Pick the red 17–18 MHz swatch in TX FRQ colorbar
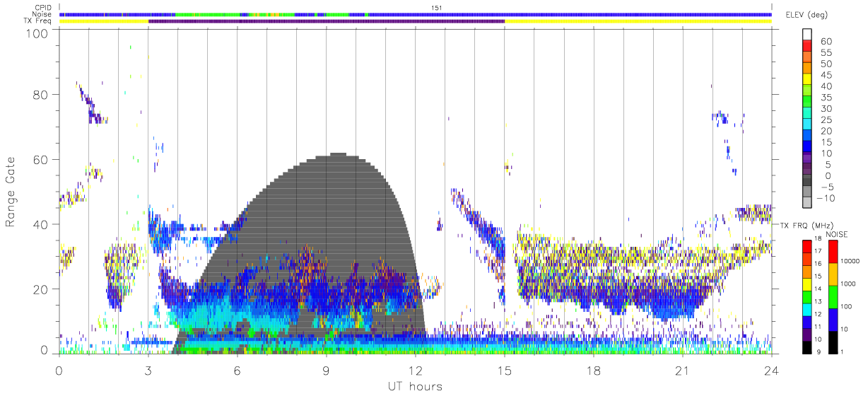 click(807, 245)
